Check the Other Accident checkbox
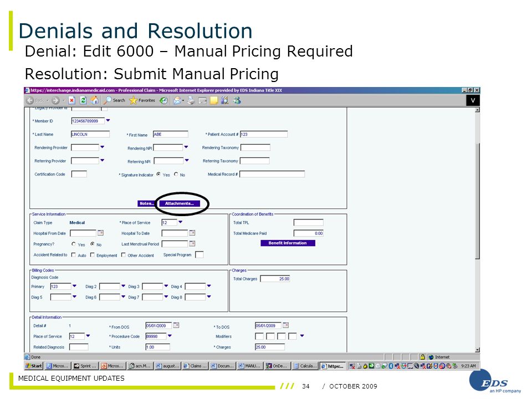Viewport: 532px width, 399px height. pyautogui.click(x=124, y=255)
